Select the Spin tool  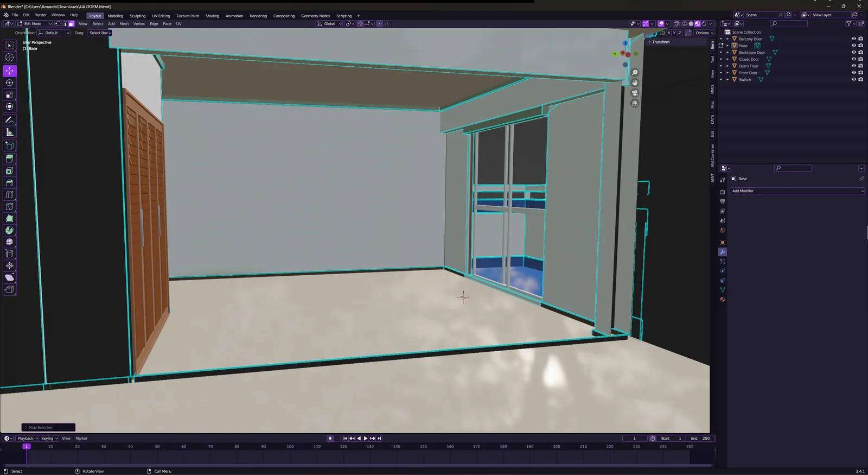pyautogui.click(x=10, y=230)
